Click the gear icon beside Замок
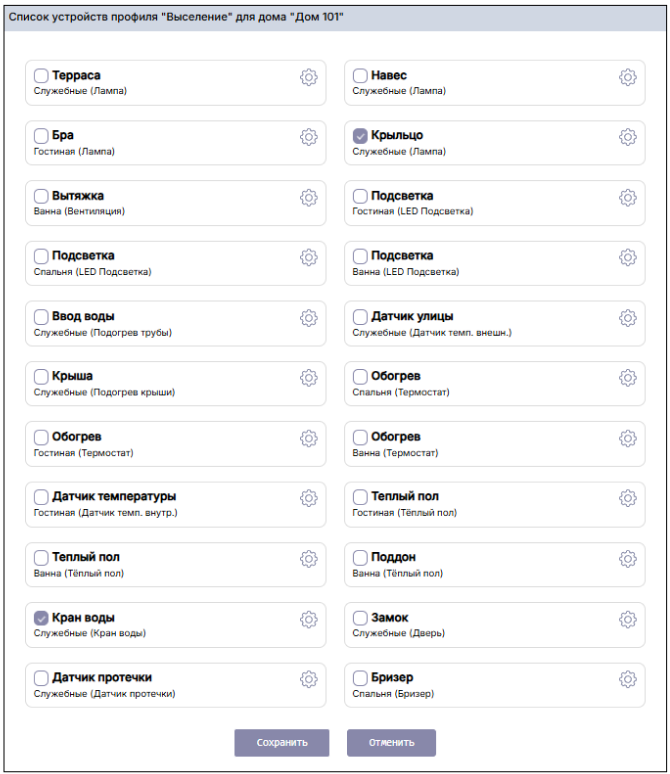Screen dimensions: 670x774 (x=628, y=619)
